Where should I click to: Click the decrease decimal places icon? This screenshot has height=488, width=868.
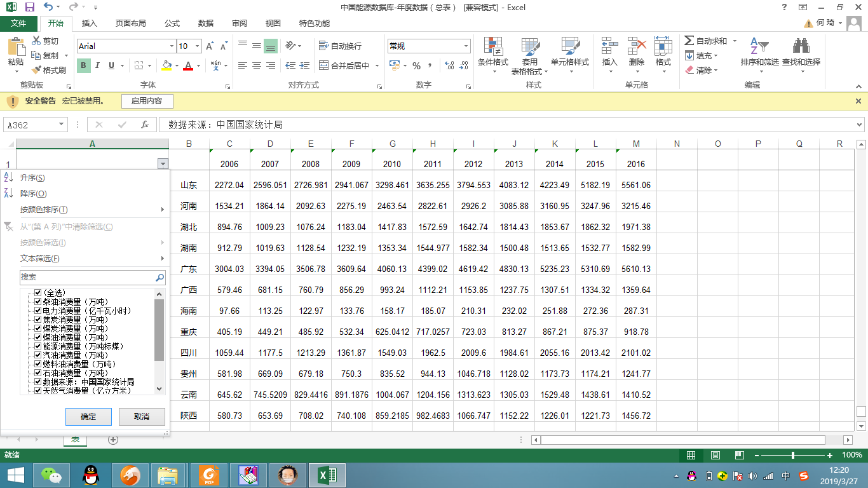tap(465, 65)
